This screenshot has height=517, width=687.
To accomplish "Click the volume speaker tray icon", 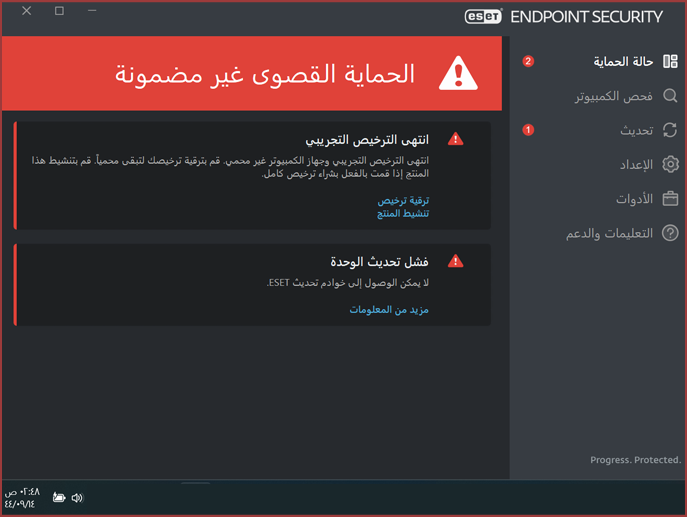I will (x=77, y=498).
